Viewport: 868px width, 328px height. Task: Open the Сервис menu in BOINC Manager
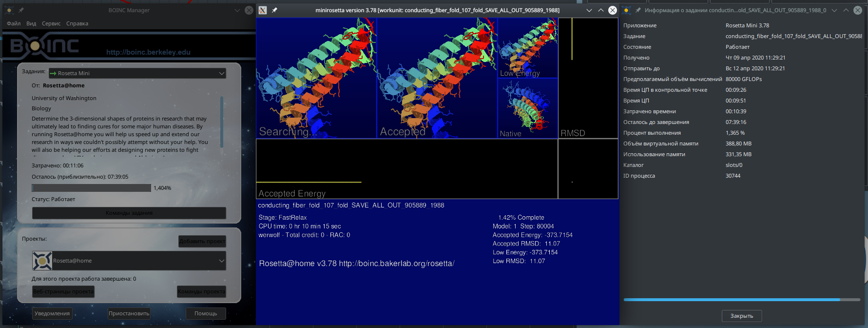[51, 23]
